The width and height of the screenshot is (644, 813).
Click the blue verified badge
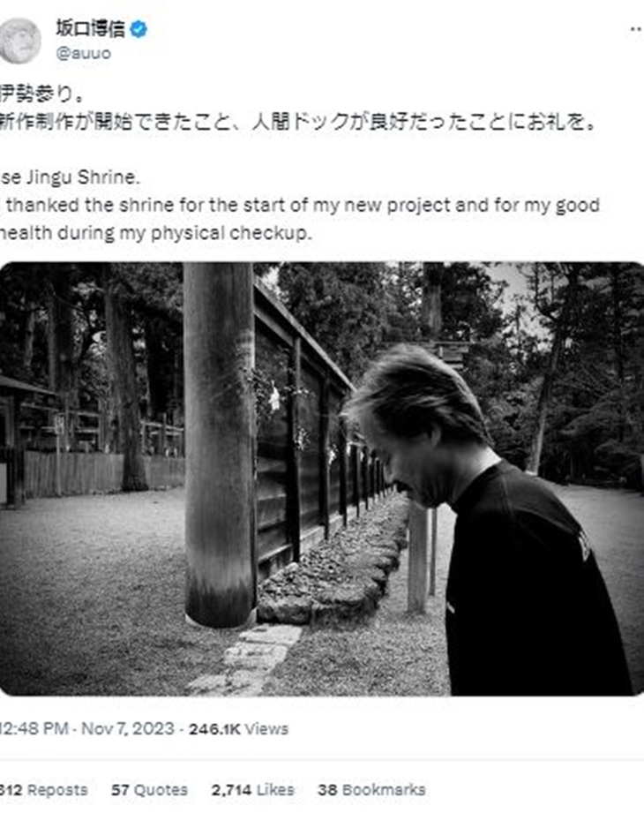click(139, 29)
